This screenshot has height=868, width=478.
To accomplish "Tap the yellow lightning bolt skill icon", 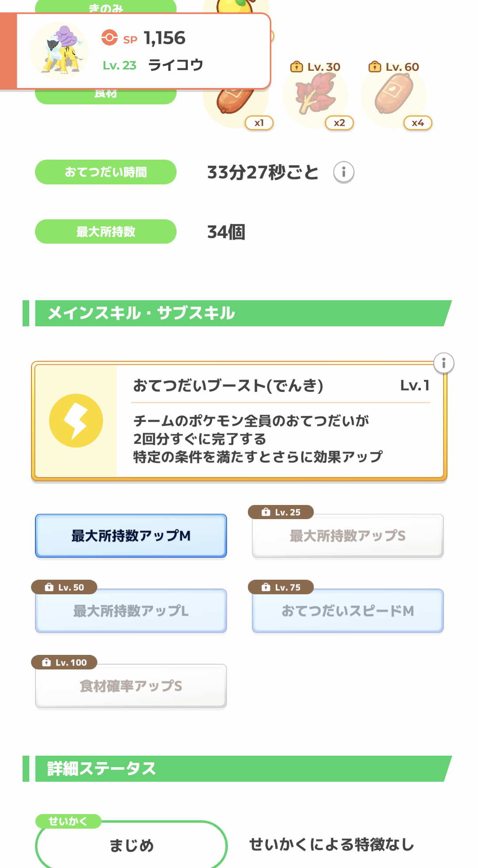I will [76, 421].
